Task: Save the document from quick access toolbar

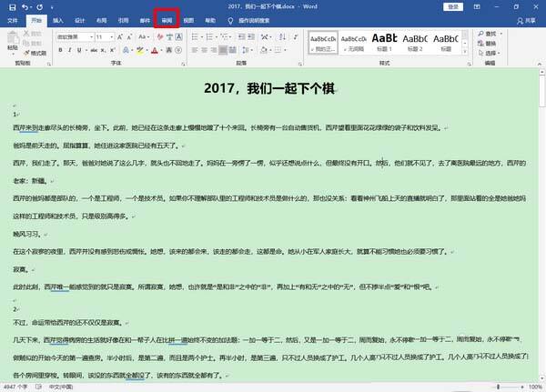Action: pos(12,7)
